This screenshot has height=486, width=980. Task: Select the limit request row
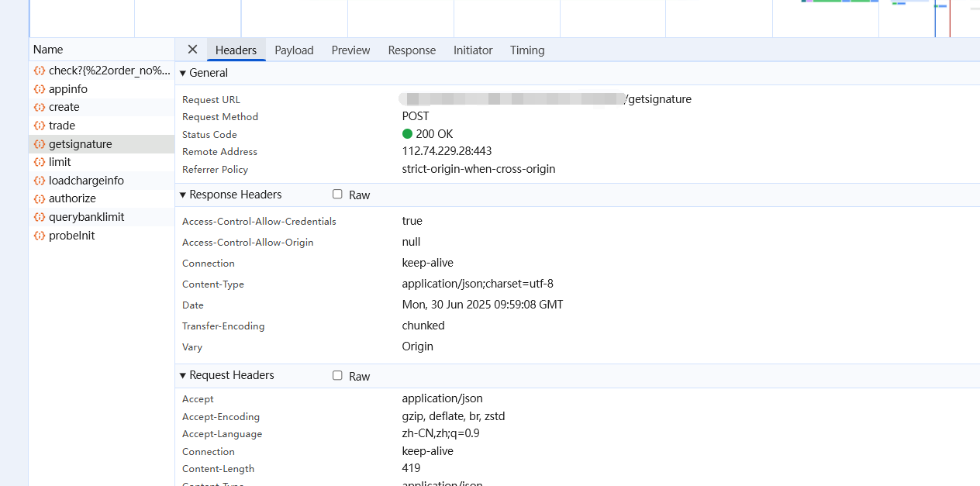[x=102, y=162]
